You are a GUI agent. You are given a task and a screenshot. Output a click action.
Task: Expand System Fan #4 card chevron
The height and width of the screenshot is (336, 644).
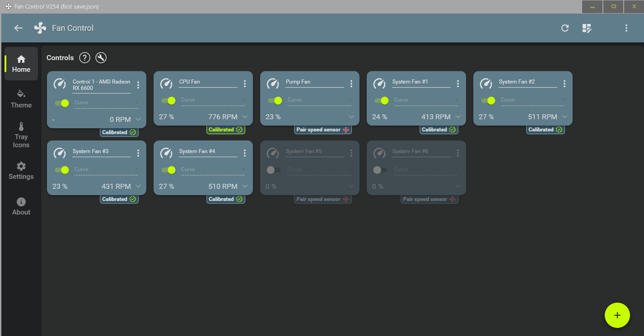click(x=245, y=187)
